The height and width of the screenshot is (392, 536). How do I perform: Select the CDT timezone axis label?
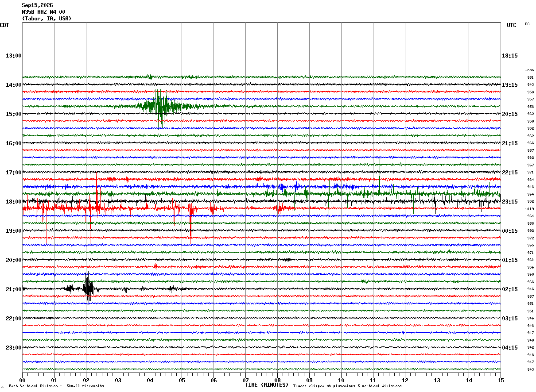[x=4, y=25]
